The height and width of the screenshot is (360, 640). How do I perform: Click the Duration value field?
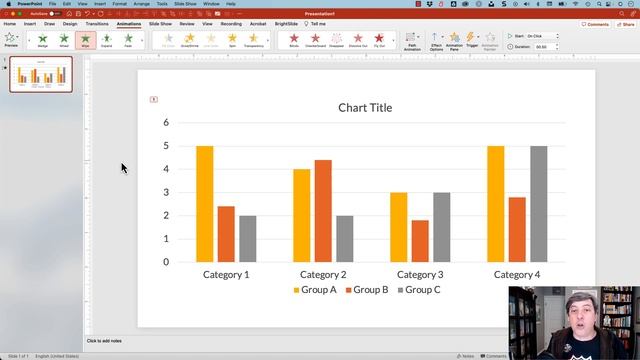(x=544, y=47)
